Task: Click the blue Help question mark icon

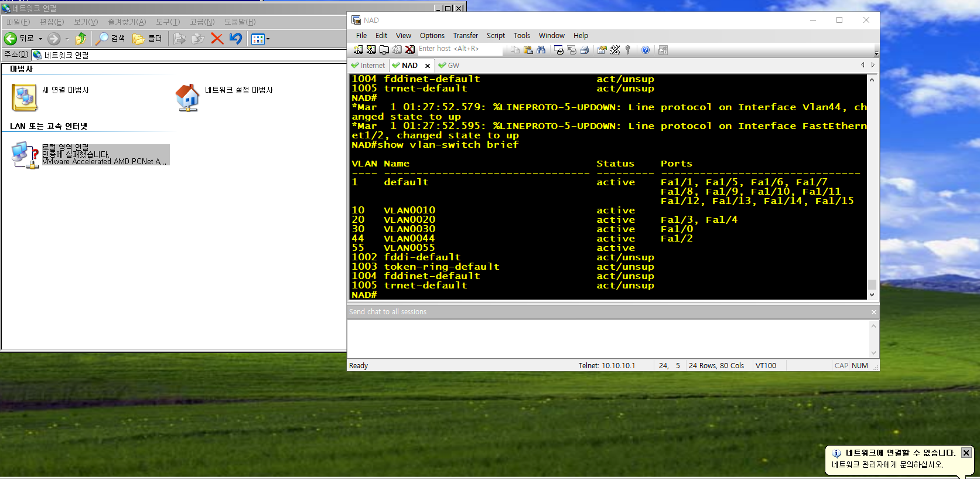Action: (645, 50)
